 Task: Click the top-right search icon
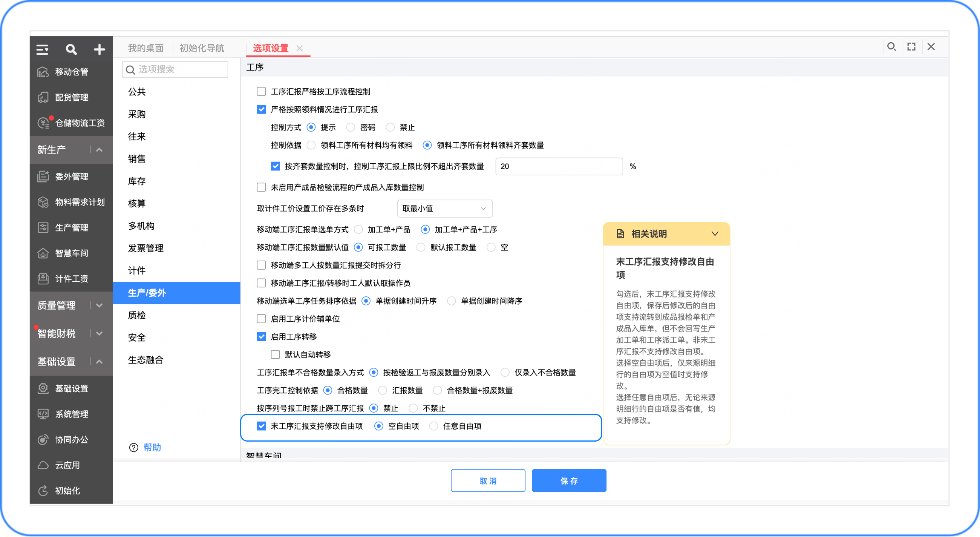(891, 47)
